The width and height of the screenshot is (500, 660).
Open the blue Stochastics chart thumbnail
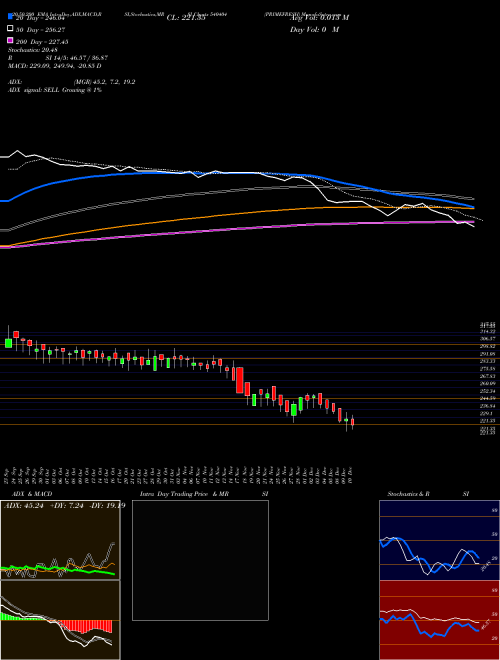(439, 540)
